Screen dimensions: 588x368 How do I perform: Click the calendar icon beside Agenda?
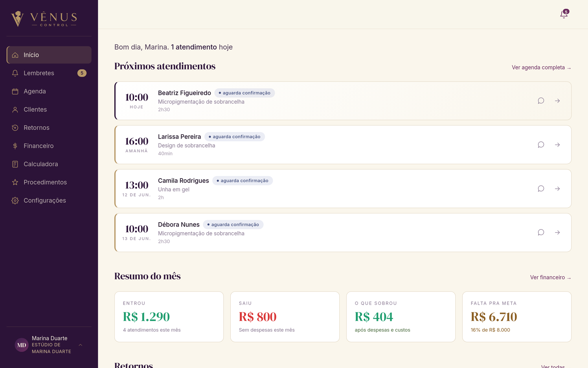click(15, 91)
